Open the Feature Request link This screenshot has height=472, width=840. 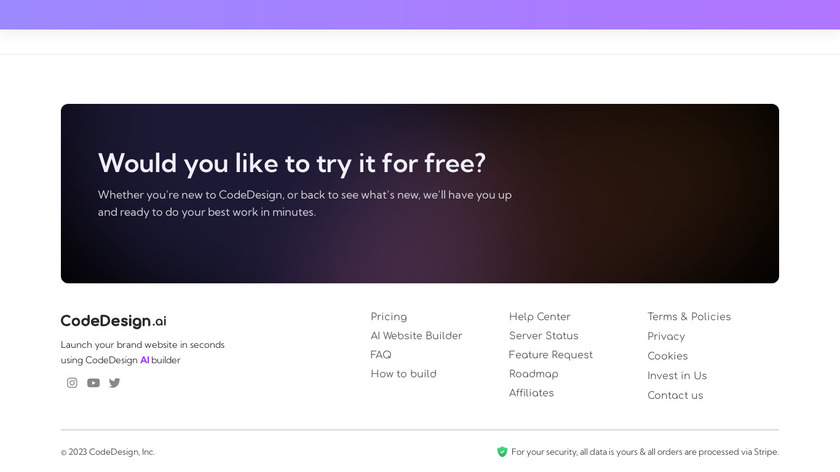coord(550,355)
